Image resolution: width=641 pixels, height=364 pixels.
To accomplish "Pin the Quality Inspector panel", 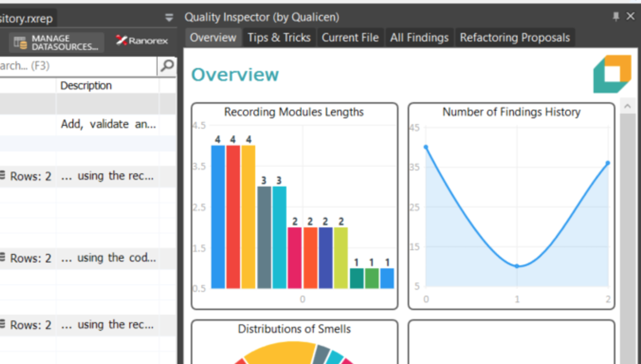I will point(615,17).
